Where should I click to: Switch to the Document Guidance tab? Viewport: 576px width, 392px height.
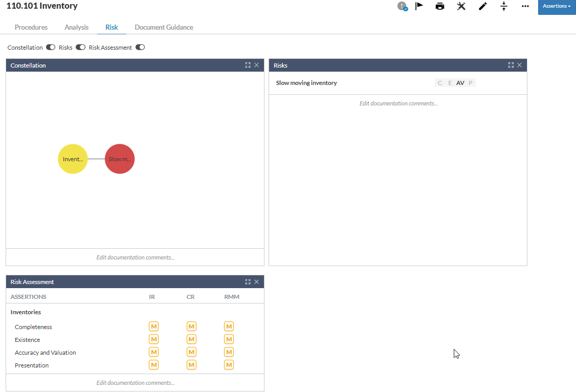pyautogui.click(x=164, y=27)
